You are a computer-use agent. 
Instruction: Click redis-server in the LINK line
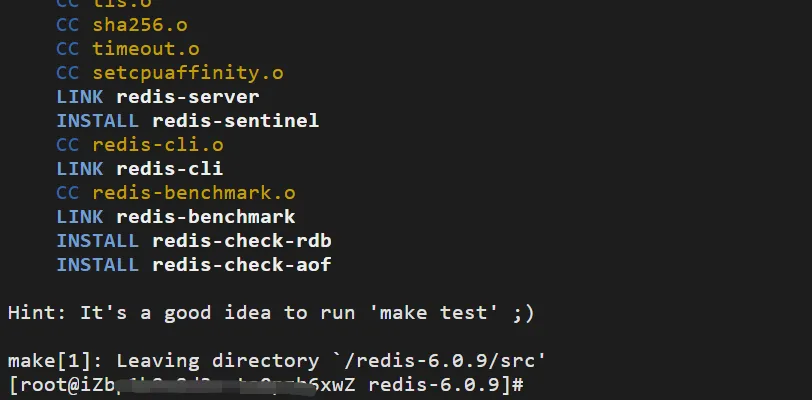click(x=188, y=97)
